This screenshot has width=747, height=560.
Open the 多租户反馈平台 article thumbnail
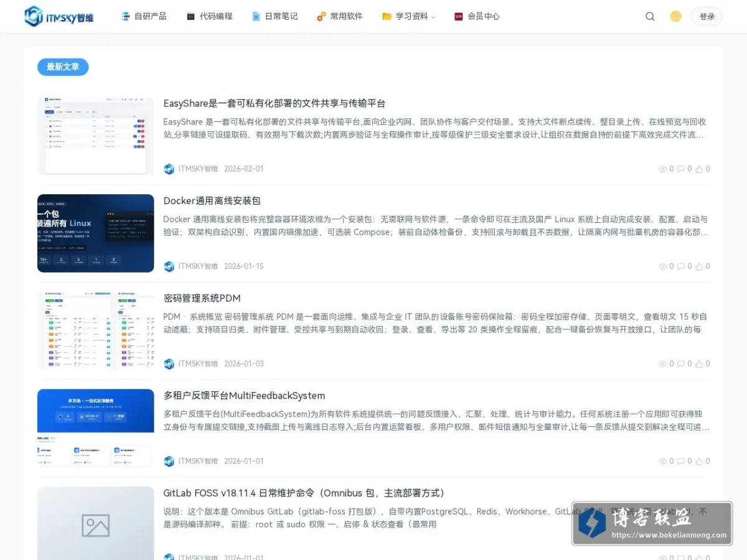pyautogui.click(x=95, y=428)
